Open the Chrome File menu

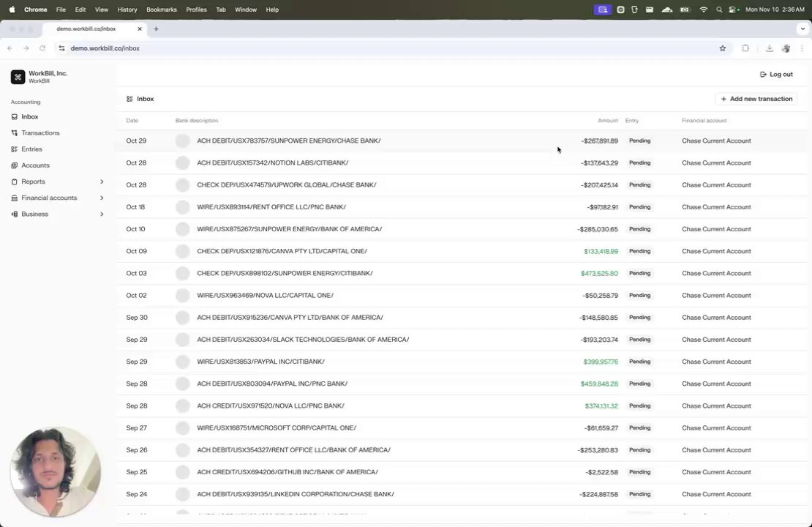[61, 10]
